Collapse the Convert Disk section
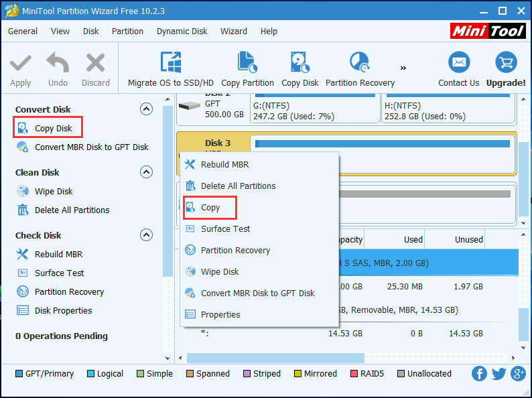The image size is (532, 398). (146, 109)
